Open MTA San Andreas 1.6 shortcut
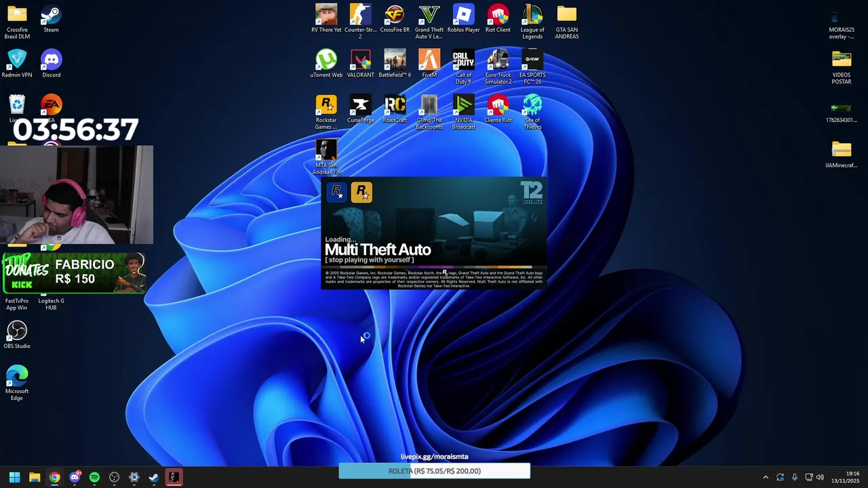868x488 pixels. coord(326,157)
